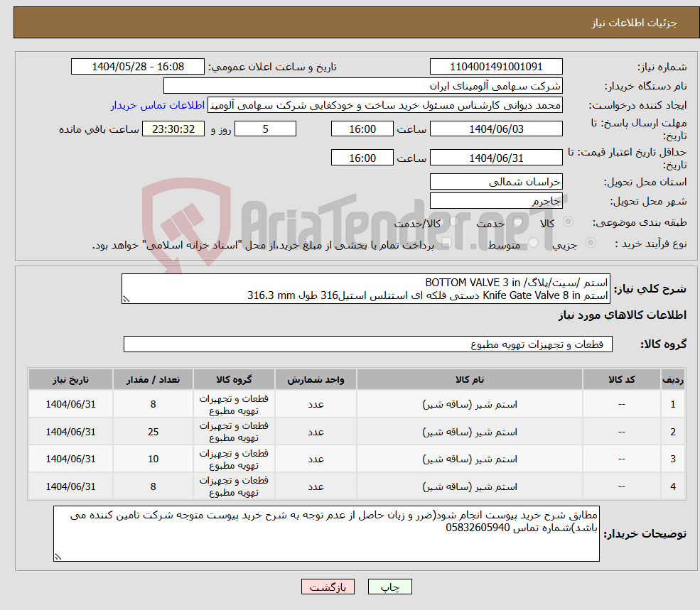
Task: Click the ردیف column header
Action: pos(673,380)
